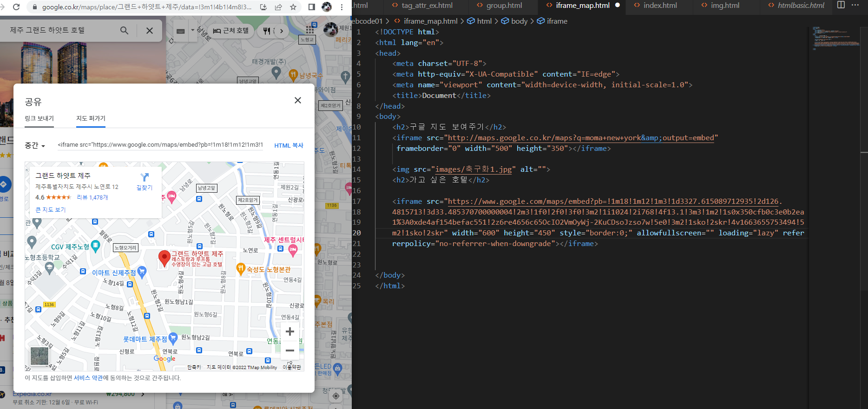
Task: Open the Expedia.co.kr booking link
Action: [32, 394]
